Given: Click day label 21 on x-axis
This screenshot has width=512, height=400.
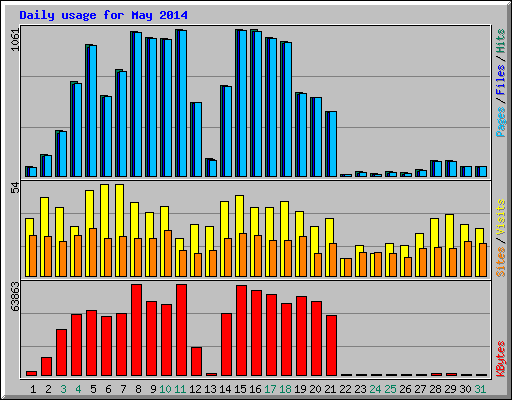Looking at the screenshot, I should point(330,389).
